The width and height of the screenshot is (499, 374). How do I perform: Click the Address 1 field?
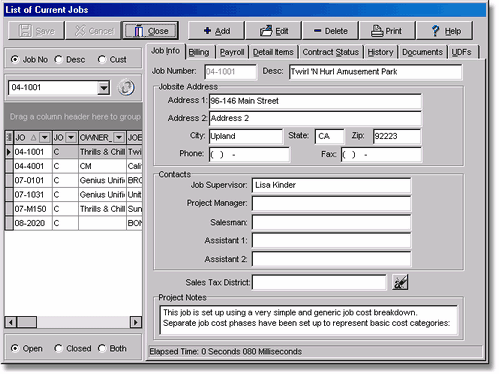click(x=315, y=101)
